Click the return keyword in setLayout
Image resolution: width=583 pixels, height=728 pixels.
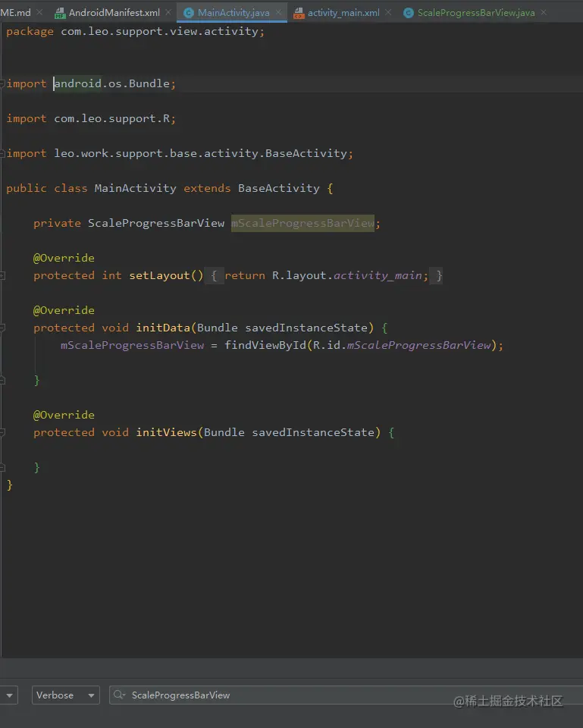pyautogui.click(x=245, y=276)
